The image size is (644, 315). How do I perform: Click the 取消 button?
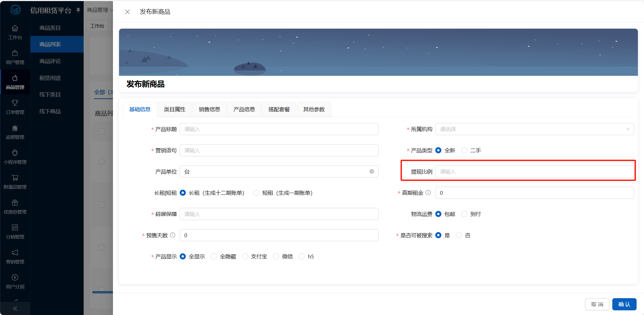click(597, 304)
